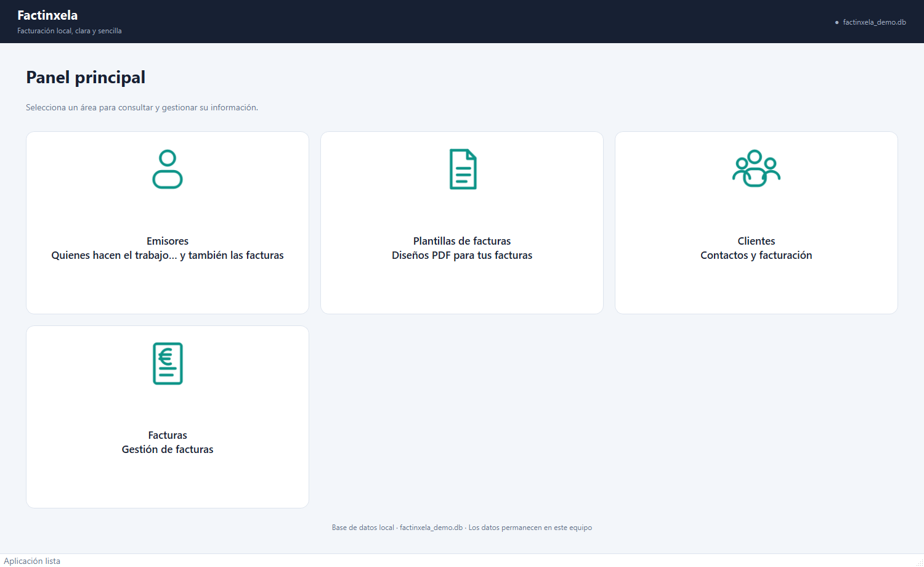This screenshot has width=924, height=567.
Task: Click 'Gestión de facturas' subtitle
Action: pos(168,449)
